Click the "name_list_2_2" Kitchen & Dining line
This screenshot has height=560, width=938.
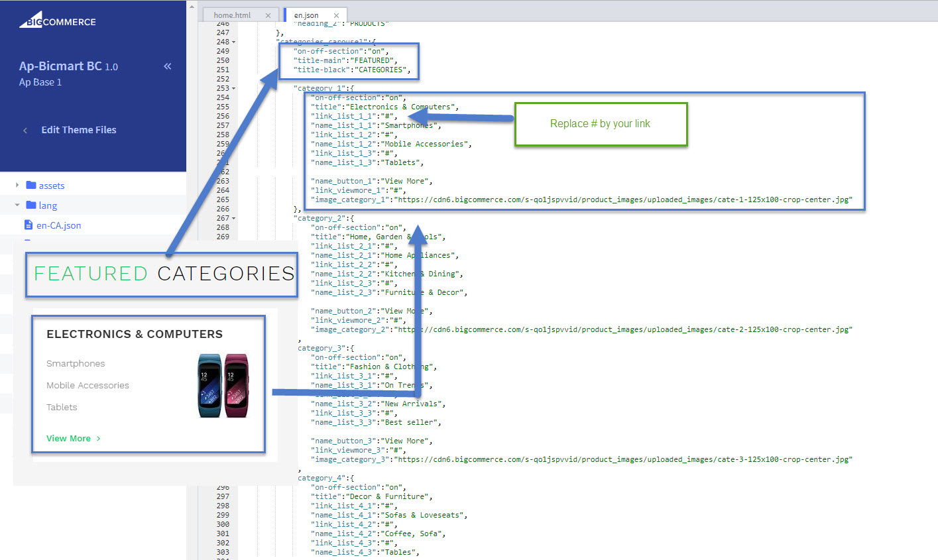click(x=388, y=274)
